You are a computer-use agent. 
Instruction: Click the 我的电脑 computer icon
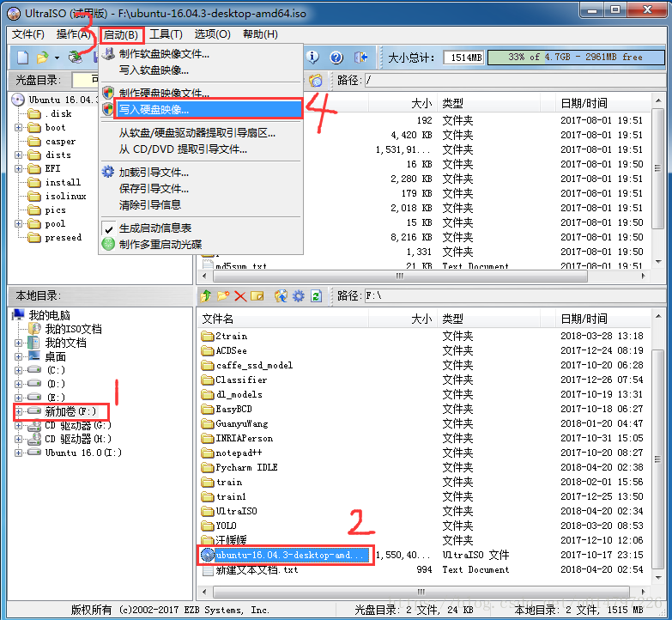coord(18,314)
